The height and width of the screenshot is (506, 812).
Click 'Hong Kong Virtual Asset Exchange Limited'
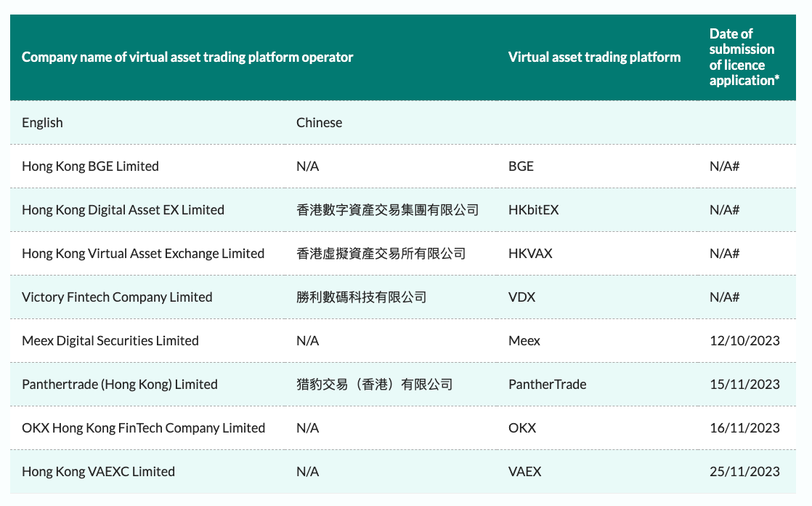[143, 254]
